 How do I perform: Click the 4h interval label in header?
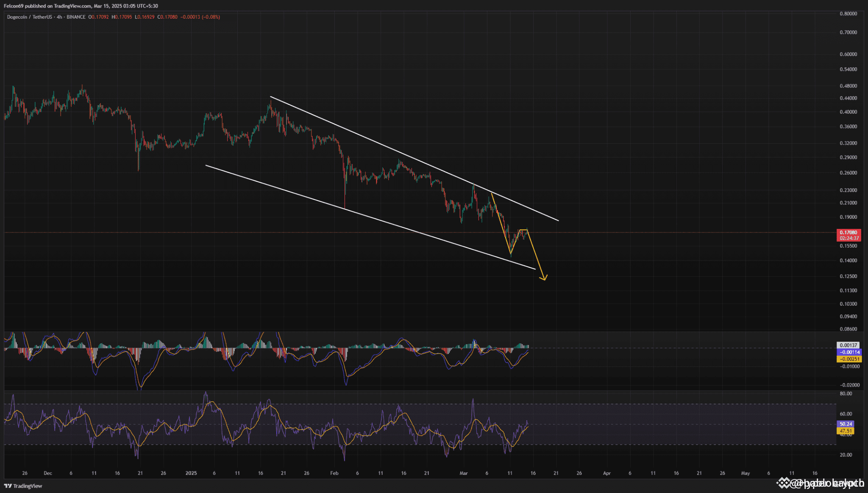59,17
